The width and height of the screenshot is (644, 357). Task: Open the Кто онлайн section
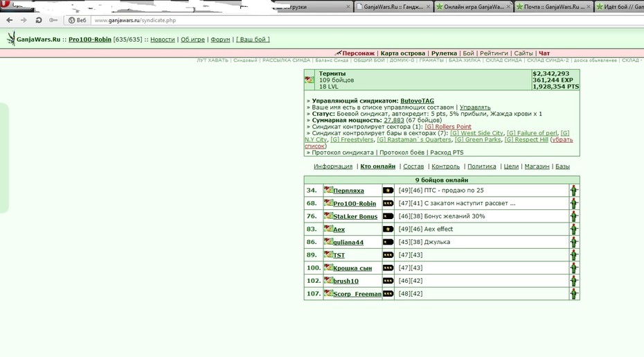pyautogui.click(x=378, y=166)
